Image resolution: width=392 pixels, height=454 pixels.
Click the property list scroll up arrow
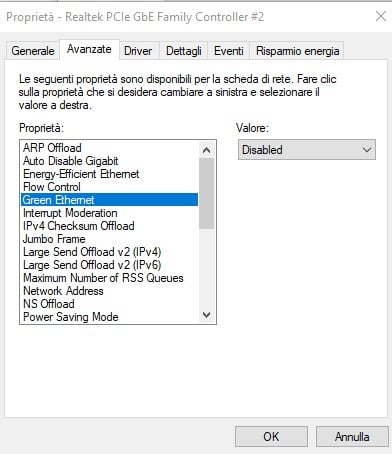point(207,150)
